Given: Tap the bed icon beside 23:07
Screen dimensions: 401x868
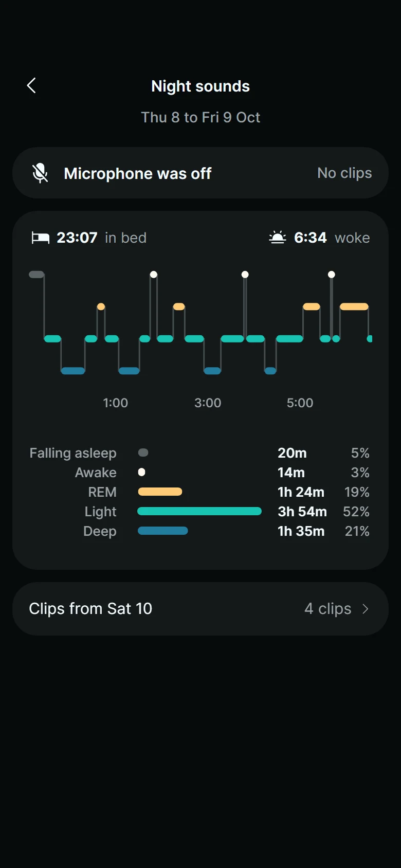Looking at the screenshot, I should click(41, 238).
